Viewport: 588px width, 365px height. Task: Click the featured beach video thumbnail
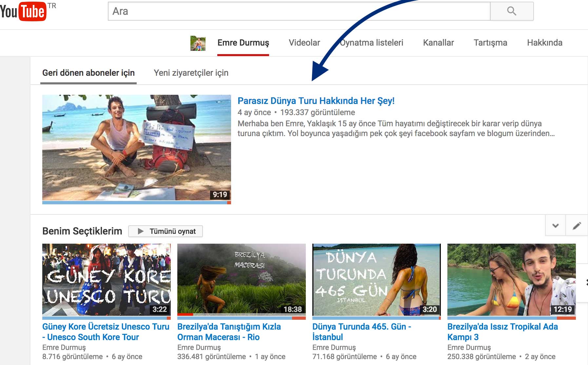coord(136,148)
